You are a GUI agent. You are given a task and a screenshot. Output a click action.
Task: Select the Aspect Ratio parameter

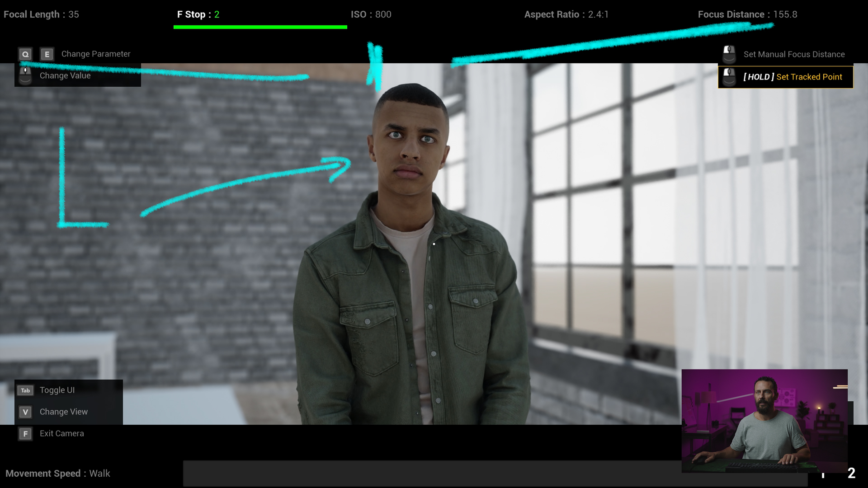coord(566,14)
